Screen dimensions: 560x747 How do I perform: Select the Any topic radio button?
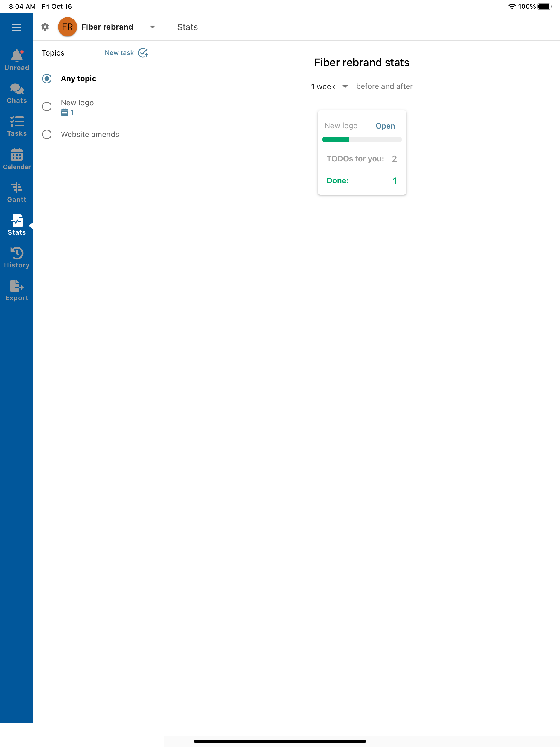[47, 79]
